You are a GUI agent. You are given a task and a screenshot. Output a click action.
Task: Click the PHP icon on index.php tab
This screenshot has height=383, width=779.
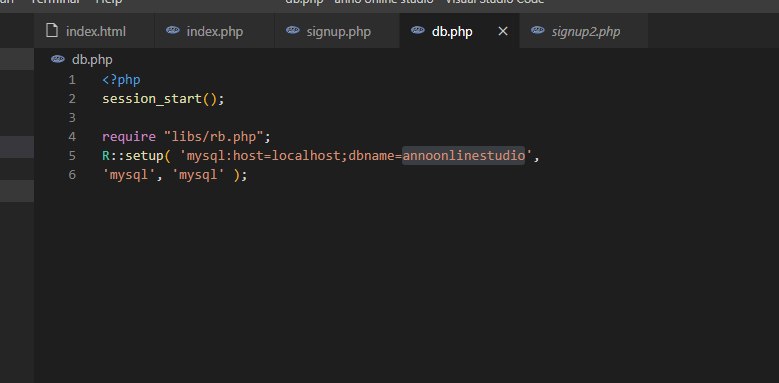coord(172,30)
